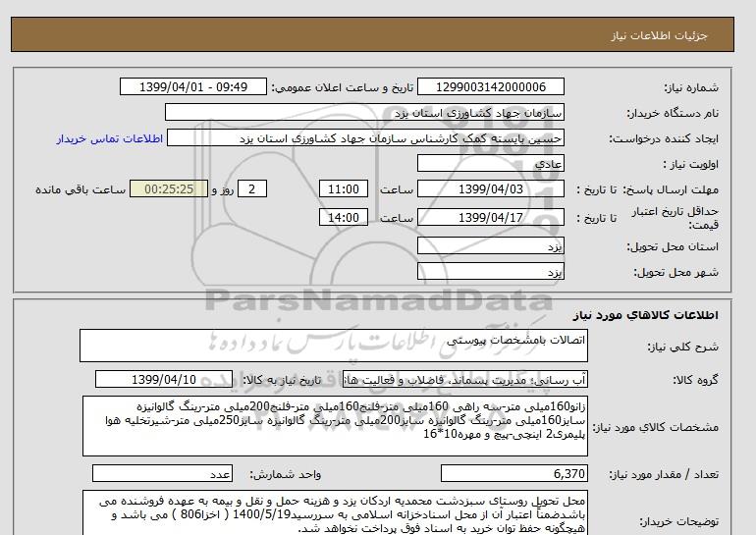
Task: Select the شماره نیاز field 1299003142000006
Action: 490,87
